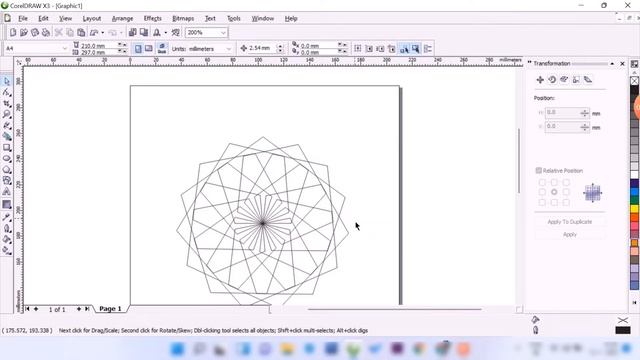Viewport: 640px width, 360px height.
Task: Click the Apply To Duplicate button
Action: [x=569, y=222]
